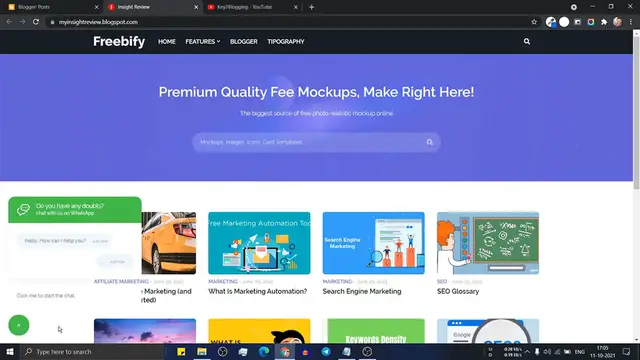Expand the FEATURES dropdown menu
Screen dimensions: 640x360
(203, 42)
